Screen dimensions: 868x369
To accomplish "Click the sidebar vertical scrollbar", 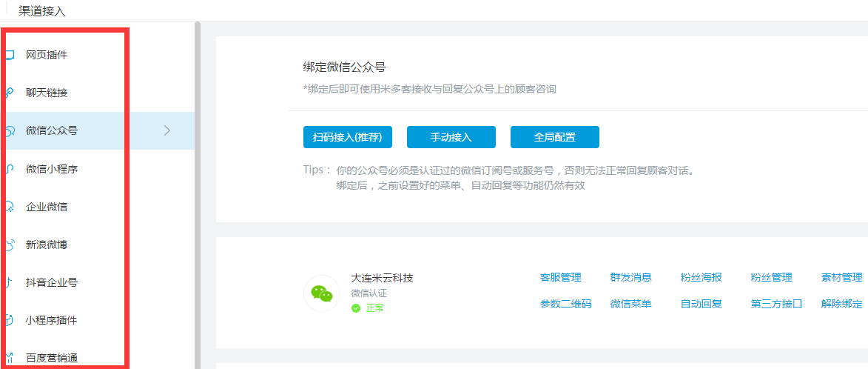I will click(x=198, y=193).
